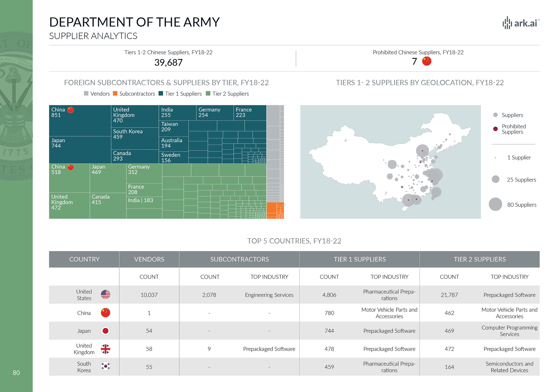556x392 pixels.
Task: Click South Korea 459 treemap block
Action: click(x=135, y=138)
